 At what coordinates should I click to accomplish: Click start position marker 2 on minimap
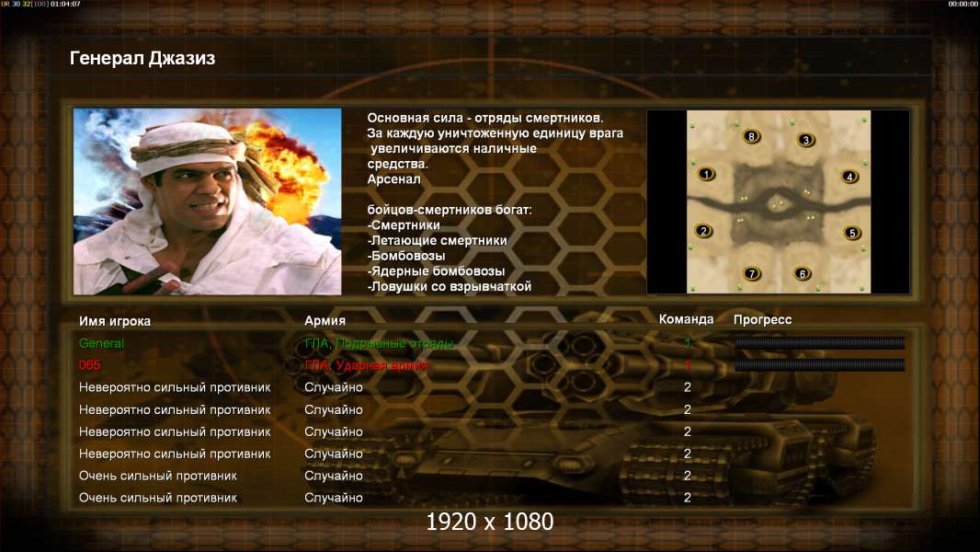pyautogui.click(x=704, y=231)
